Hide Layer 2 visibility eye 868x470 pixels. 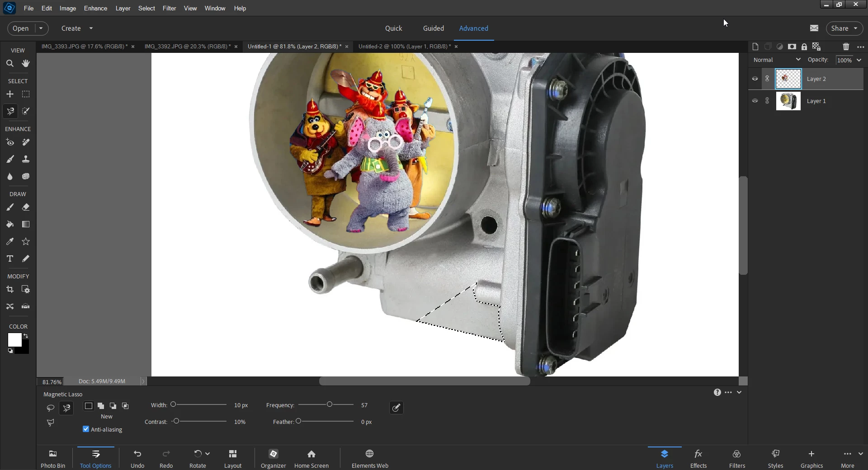755,79
